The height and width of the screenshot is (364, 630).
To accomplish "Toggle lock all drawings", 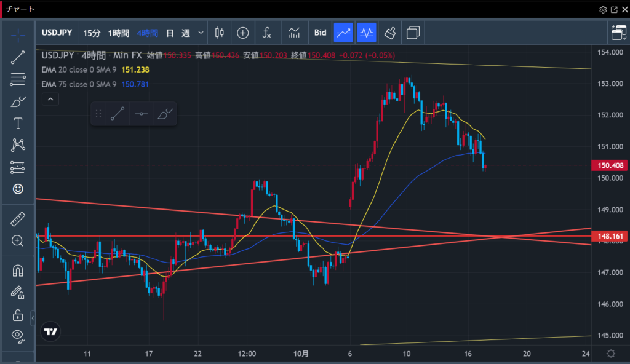I will [x=18, y=315].
